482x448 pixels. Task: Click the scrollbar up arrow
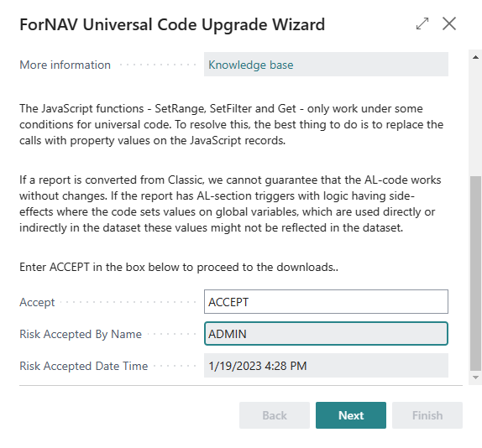(475, 57)
